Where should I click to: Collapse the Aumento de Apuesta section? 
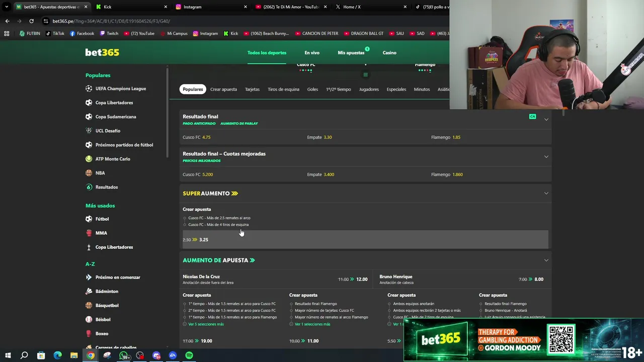pyautogui.click(x=546, y=260)
